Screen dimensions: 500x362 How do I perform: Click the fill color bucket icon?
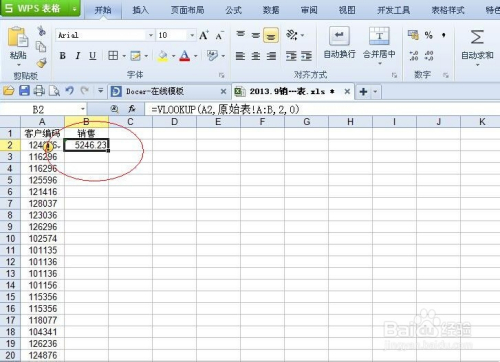[x=163, y=56]
